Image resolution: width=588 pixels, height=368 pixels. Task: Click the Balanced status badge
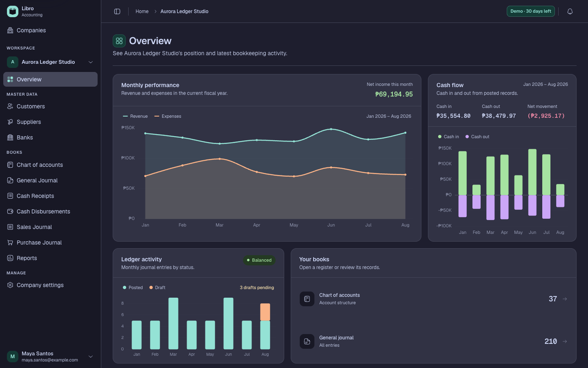[260, 260]
